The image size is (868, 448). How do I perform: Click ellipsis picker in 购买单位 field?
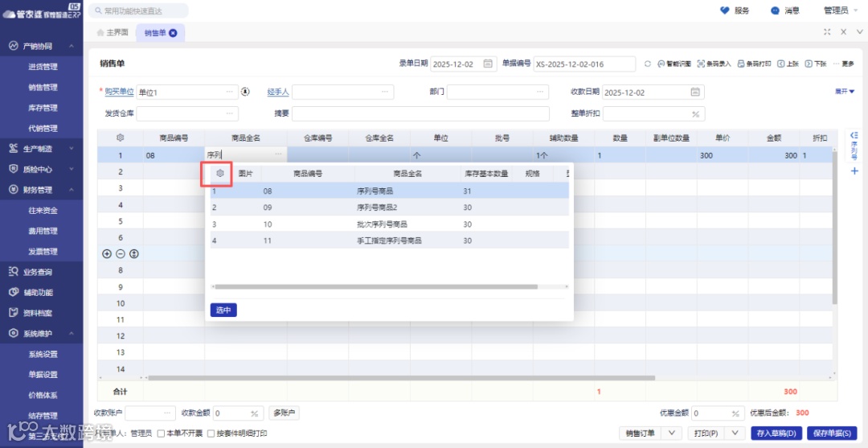click(229, 92)
